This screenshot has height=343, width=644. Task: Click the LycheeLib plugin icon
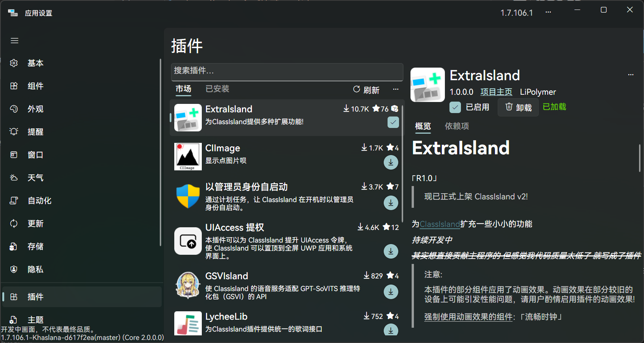click(188, 324)
